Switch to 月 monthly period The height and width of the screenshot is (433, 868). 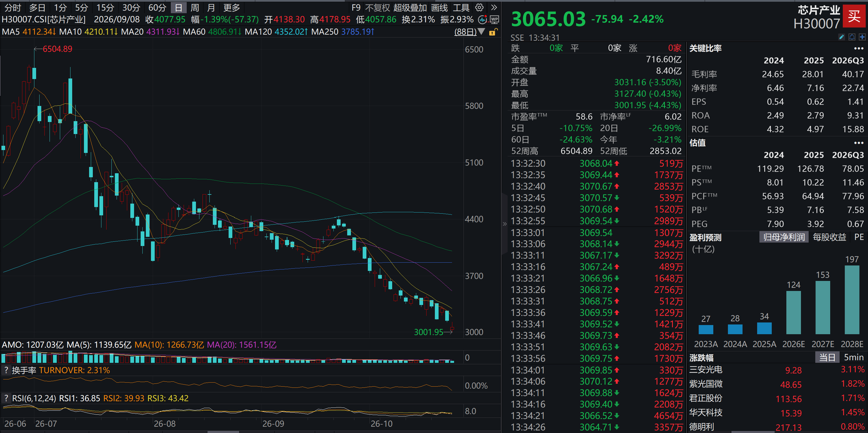pyautogui.click(x=211, y=7)
